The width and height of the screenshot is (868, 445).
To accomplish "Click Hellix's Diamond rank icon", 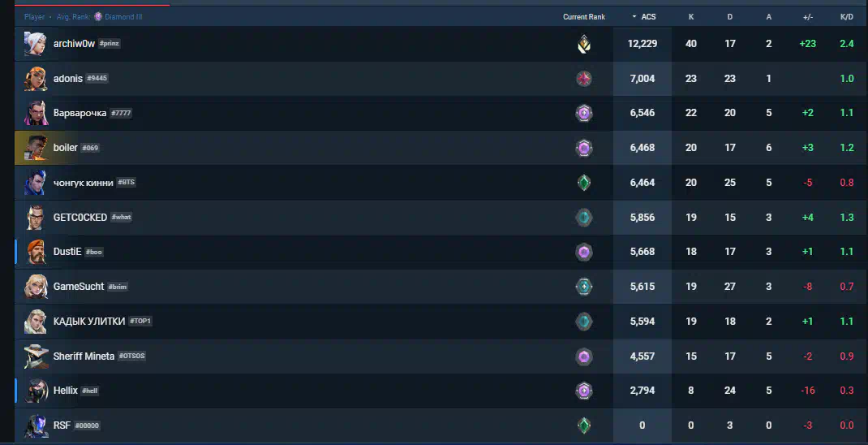I will tap(584, 391).
